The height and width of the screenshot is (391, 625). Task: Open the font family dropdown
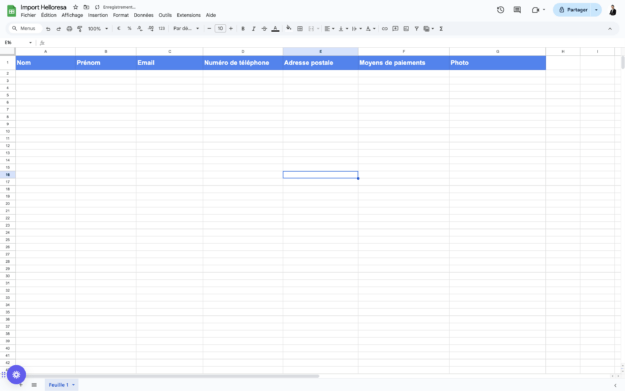186,29
